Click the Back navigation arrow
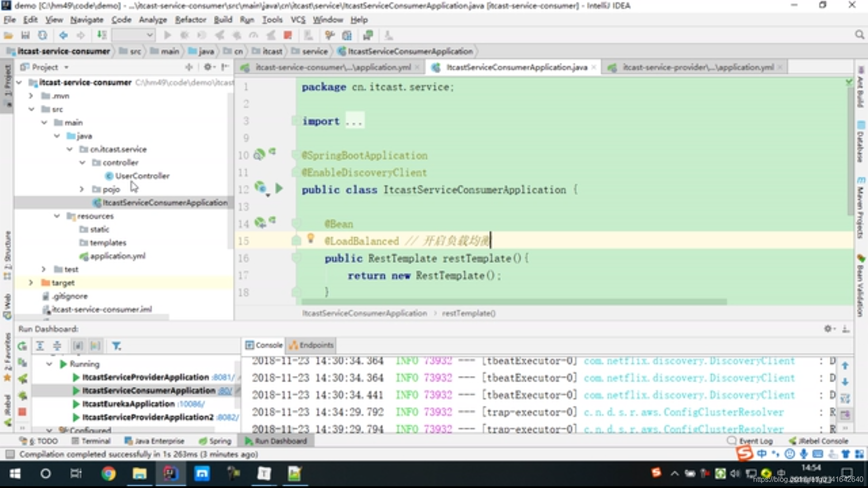This screenshot has width=868, height=488. pos(63,35)
